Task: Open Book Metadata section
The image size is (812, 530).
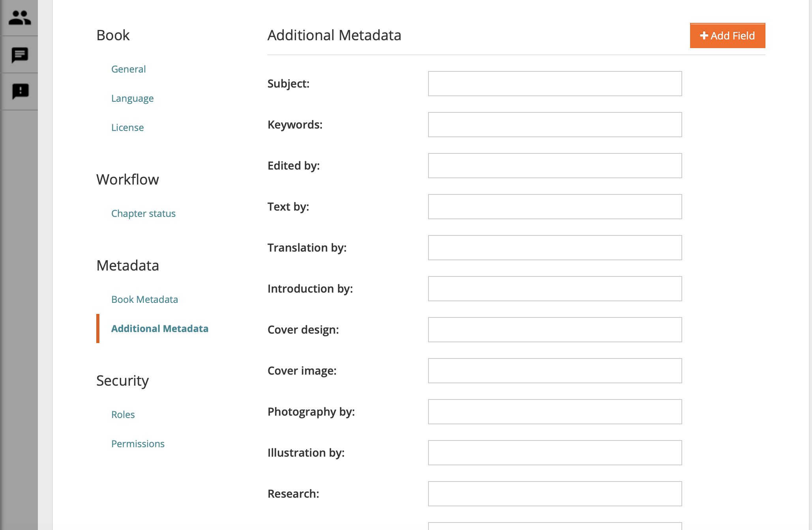Action: point(145,299)
